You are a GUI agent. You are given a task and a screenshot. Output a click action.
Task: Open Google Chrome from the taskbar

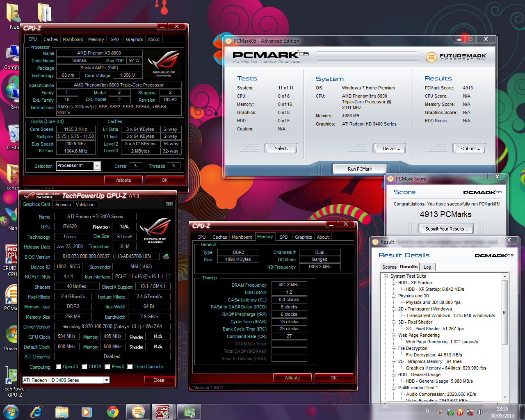click(x=113, y=411)
